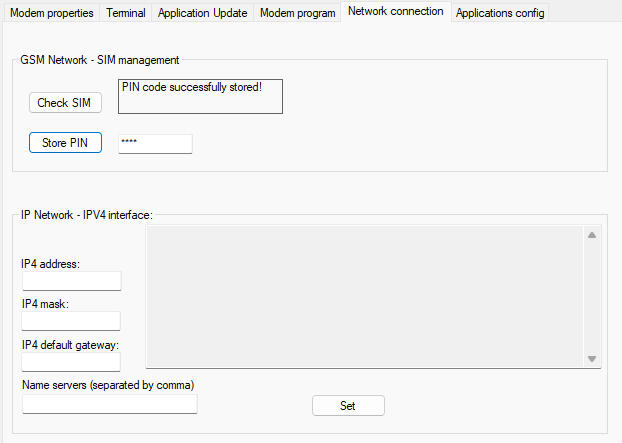Focus the masked PIN code input field

155,143
